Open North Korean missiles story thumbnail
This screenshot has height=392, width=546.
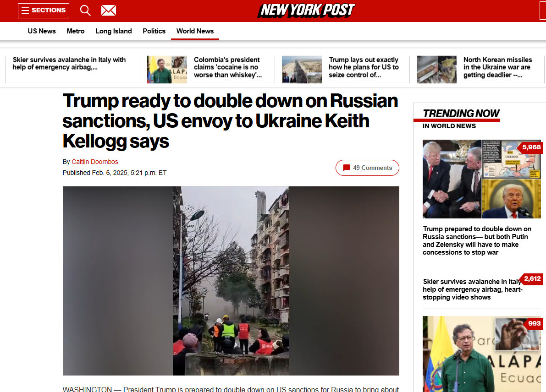(436, 70)
